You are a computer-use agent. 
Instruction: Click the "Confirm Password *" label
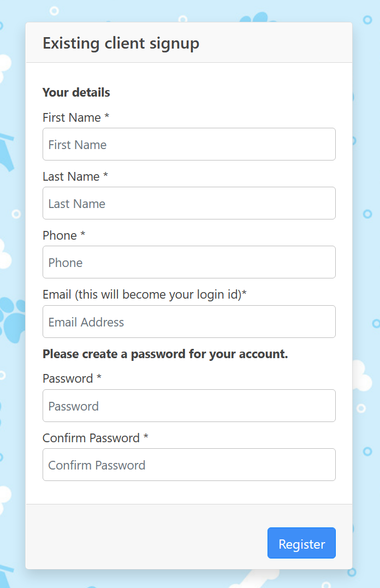[x=96, y=438]
